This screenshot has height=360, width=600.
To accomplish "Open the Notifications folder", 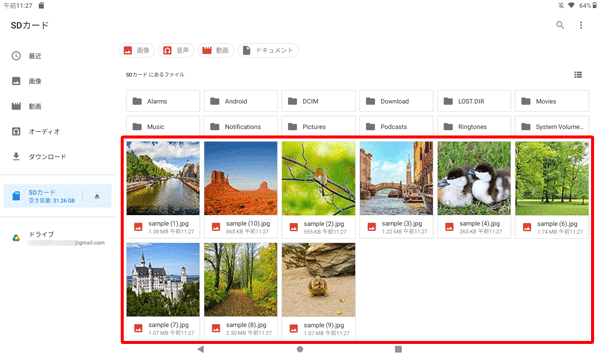I will coord(241,125).
